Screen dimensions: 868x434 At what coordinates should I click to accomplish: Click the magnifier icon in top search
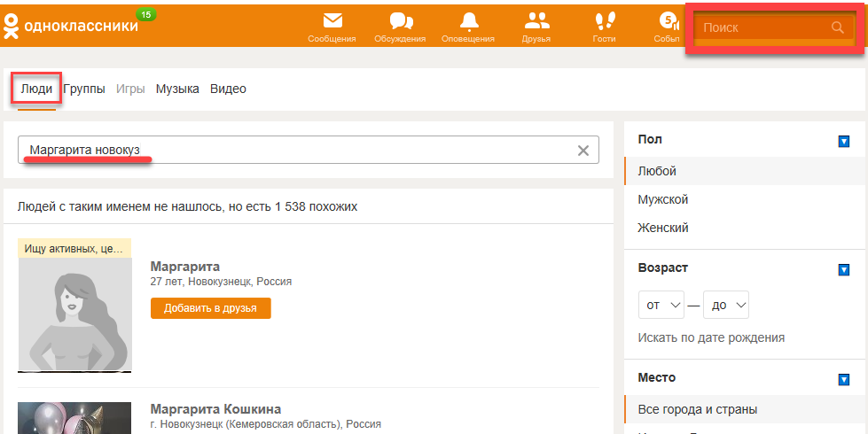(x=838, y=27)
